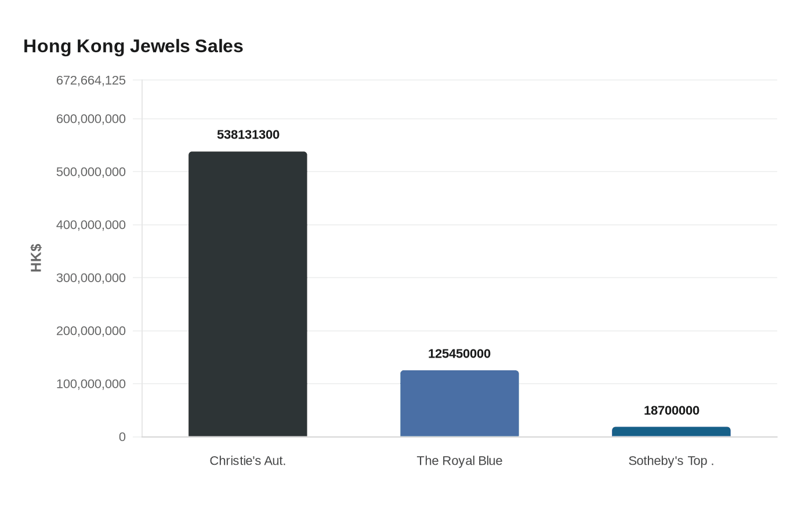The height and width of the screenshot is (510, 812).
Task: Click the 300,000,000 axis tick label
Action: [x=91, y=278]
